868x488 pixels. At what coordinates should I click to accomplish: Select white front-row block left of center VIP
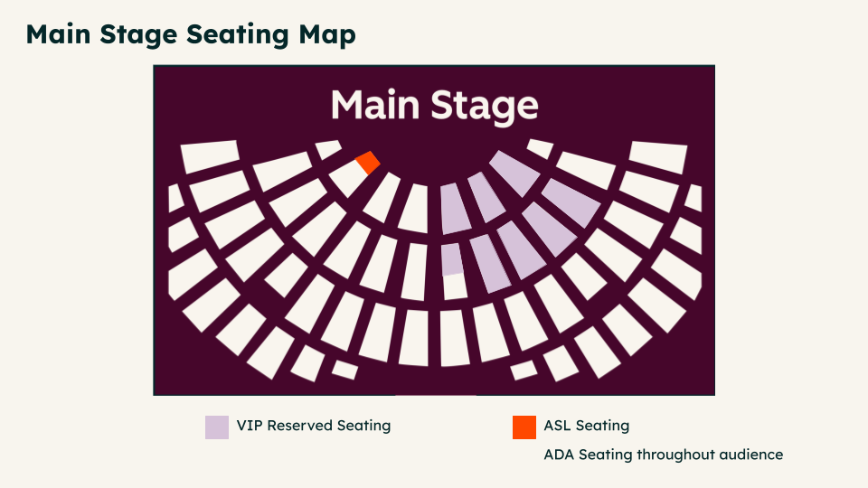[413, 209]
